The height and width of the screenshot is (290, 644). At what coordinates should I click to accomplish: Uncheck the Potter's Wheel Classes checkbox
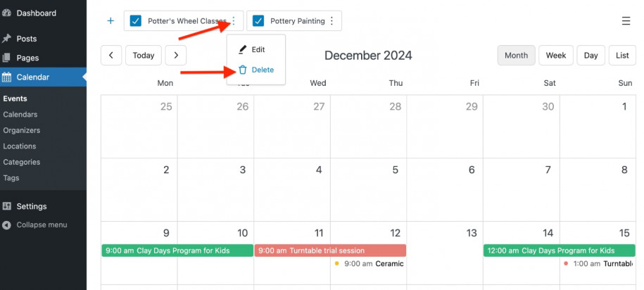tap(137, 21)
